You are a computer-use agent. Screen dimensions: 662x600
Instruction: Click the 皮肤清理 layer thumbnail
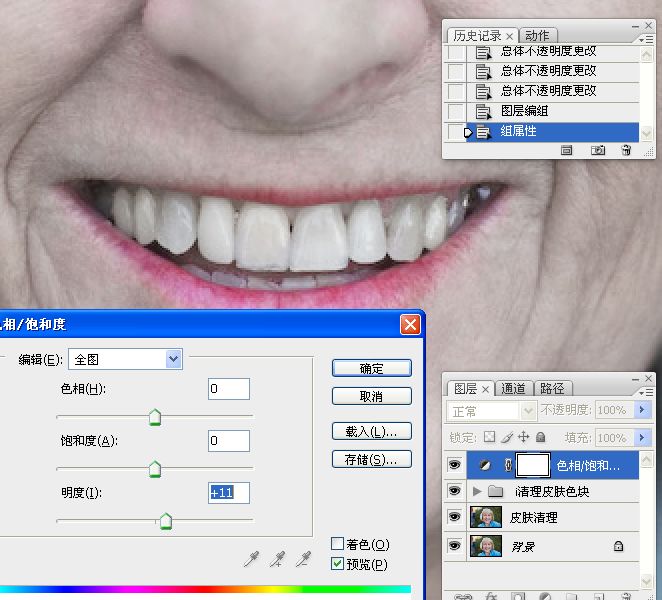point(486,517)
